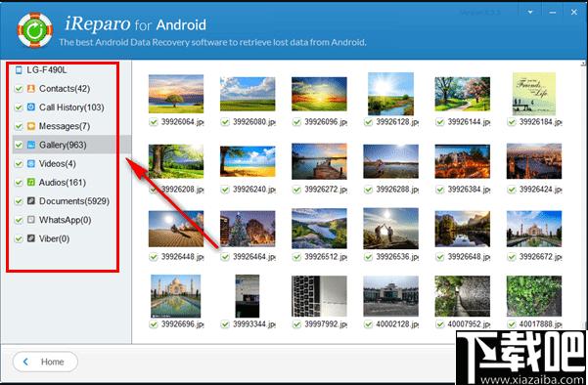Screen dimensions: 588x385
Task: Pick thumbnail 39926448.jpg desert dunes
Action: pyautogui.click(x=176, y=229)
